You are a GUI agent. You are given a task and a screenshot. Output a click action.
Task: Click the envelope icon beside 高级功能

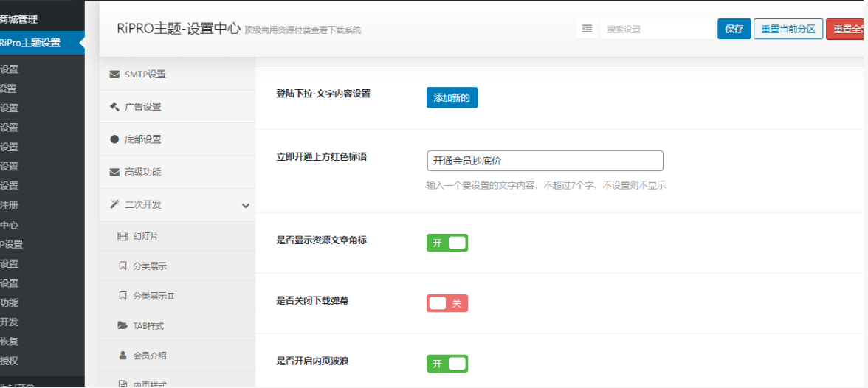click(114, 172)
